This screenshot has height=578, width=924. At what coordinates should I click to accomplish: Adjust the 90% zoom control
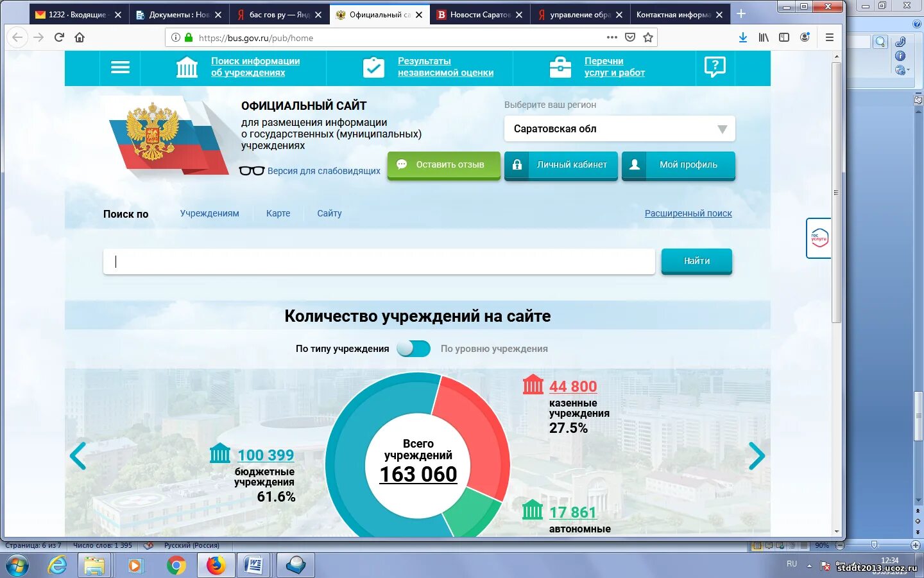821,545
